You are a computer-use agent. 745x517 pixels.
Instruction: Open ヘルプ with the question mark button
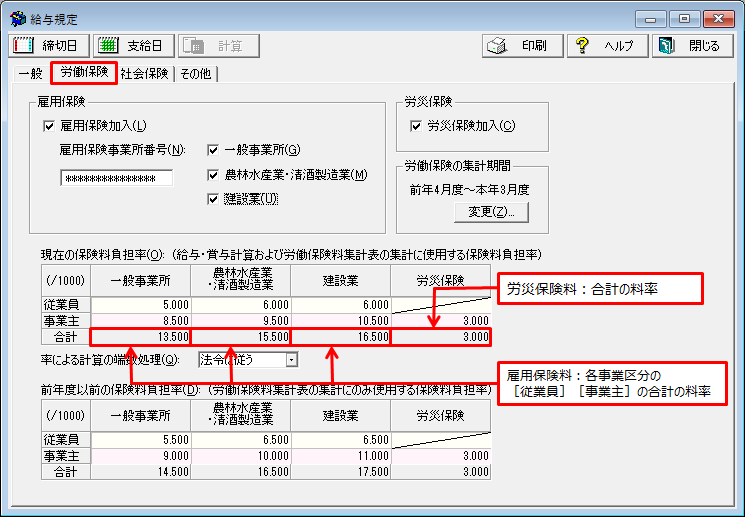[x=606, y=46]
